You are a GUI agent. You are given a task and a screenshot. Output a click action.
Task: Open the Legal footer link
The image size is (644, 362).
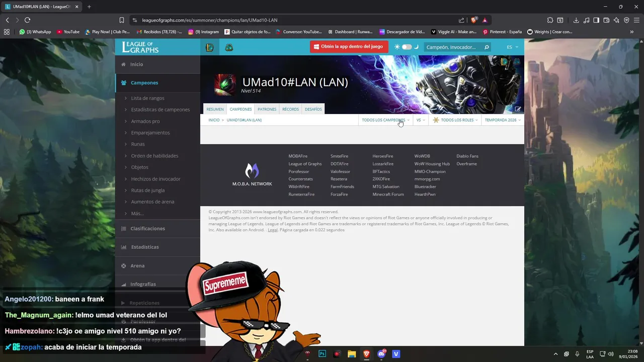pos(273,230)
